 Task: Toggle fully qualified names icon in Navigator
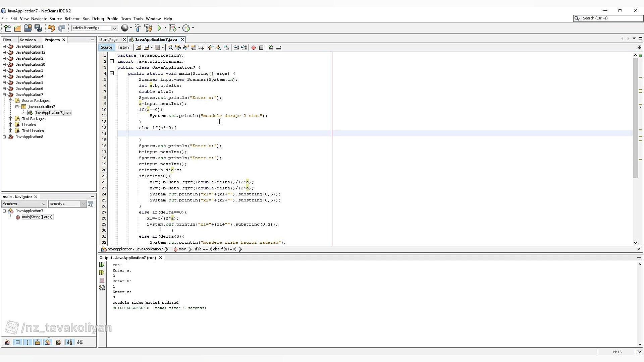click(x=59, y=342)
